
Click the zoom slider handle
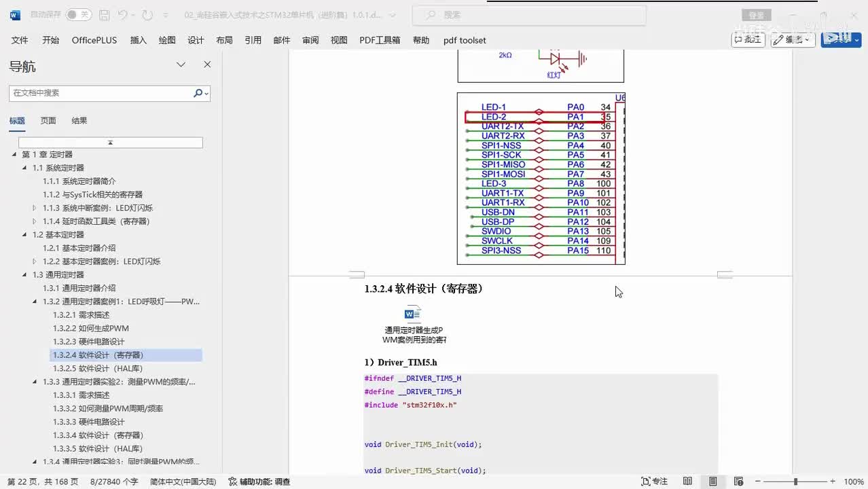coord(795,482)
